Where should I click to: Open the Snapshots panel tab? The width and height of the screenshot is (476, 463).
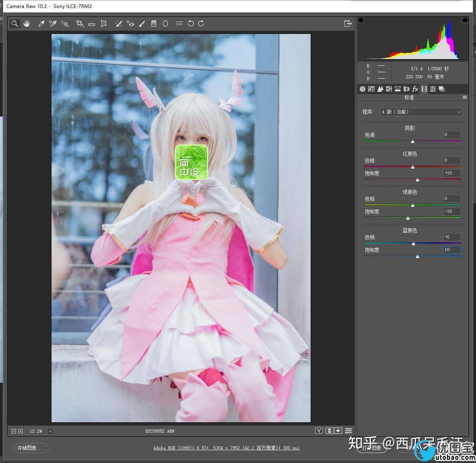coord(442,89)
